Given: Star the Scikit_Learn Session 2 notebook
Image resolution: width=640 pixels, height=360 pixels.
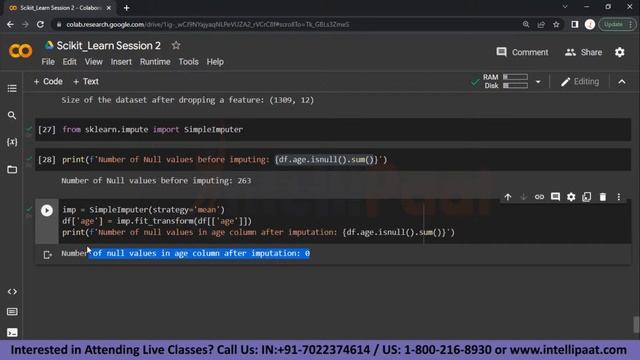Looking at the screenshot, I should tap(176, 45).
